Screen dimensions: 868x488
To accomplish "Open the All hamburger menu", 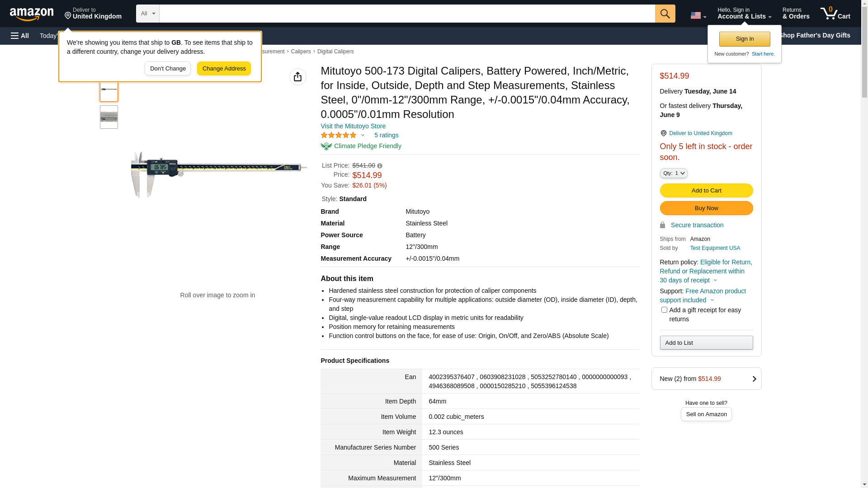I will coord(20,36).
